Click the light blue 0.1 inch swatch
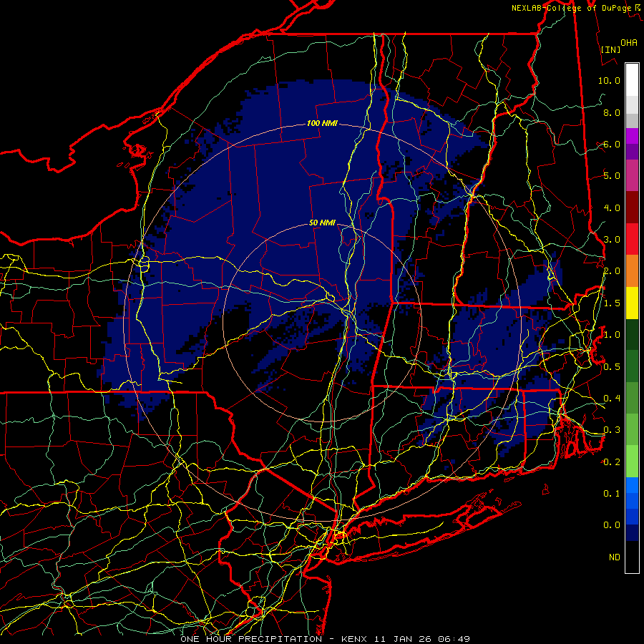 (x=632, y=485)
